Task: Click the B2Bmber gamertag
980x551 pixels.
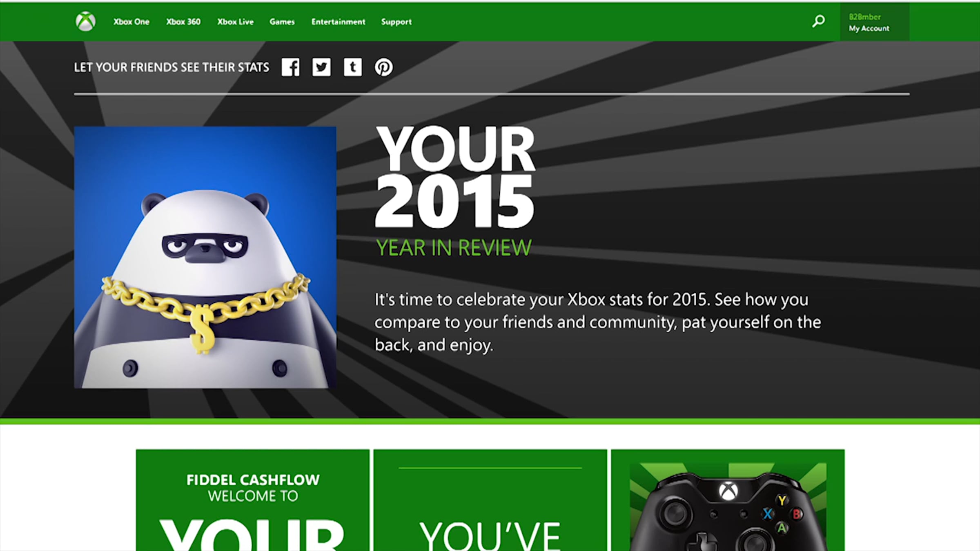Action: click(864, 17)
